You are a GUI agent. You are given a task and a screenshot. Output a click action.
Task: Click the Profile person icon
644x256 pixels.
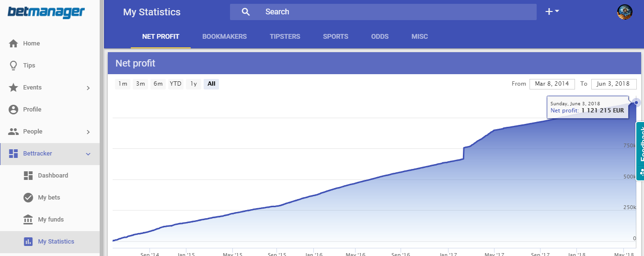tap(13, 110)
